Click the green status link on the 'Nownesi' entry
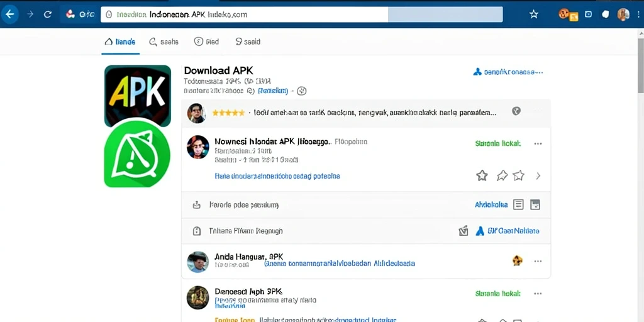Image resolution: width=644 pixels, height=322 pixels. (498, 143)
